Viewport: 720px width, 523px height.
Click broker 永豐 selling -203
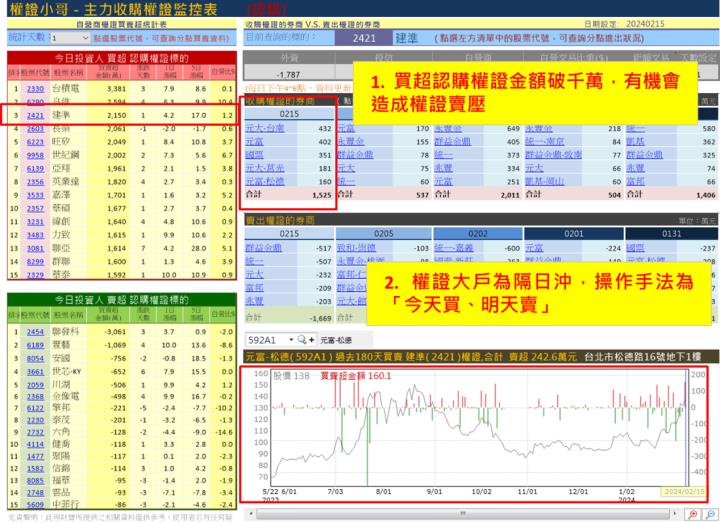point(254,301)
